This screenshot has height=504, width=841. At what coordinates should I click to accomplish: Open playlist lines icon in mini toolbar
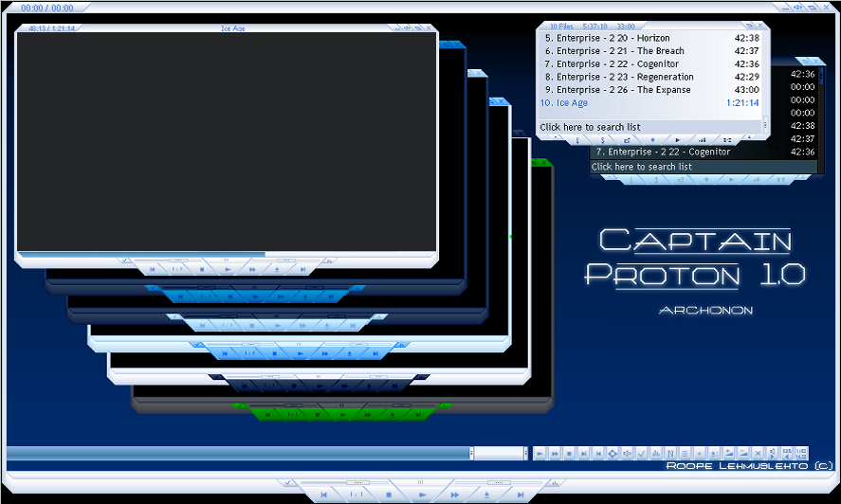click(685, 454)
